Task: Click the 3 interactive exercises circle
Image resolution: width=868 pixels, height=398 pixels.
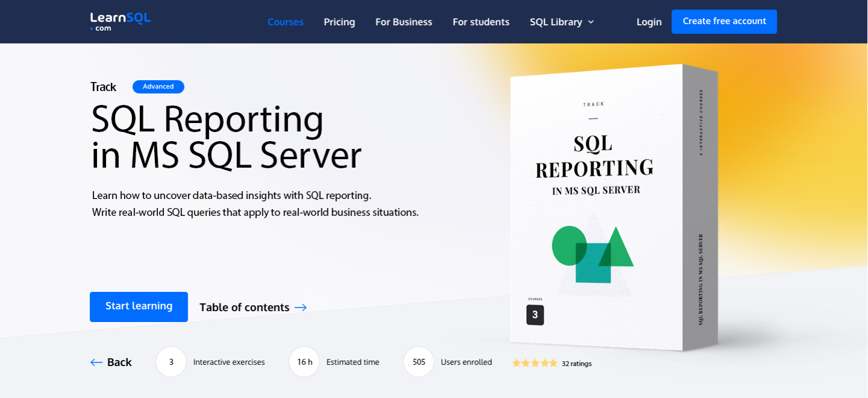Action: click(x=171, y=362)
